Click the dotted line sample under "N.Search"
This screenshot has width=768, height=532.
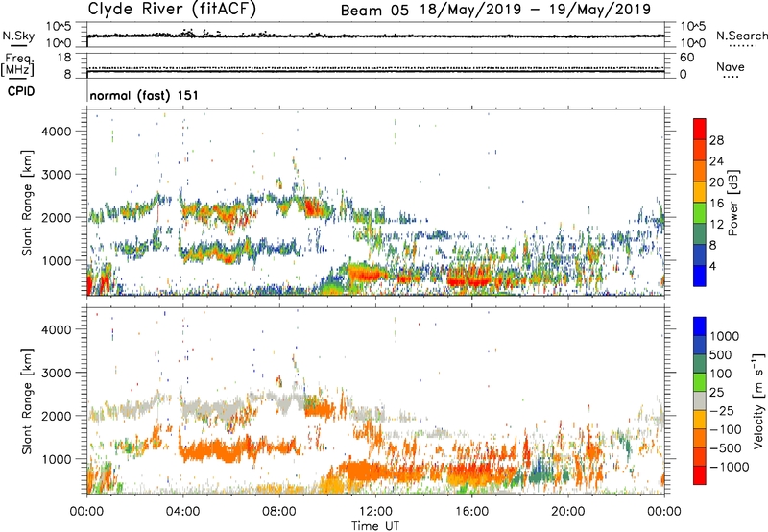(x=743, y=46)
